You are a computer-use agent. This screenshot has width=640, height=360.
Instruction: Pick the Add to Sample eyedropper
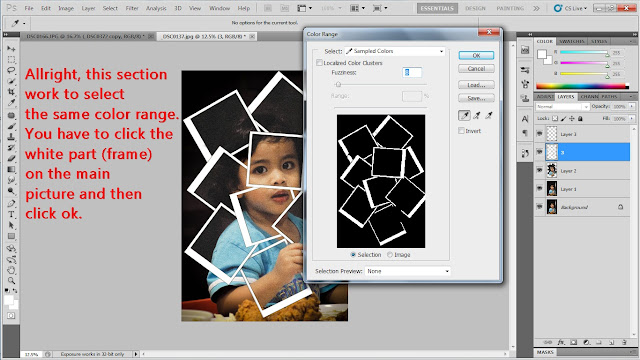(477, 116)
